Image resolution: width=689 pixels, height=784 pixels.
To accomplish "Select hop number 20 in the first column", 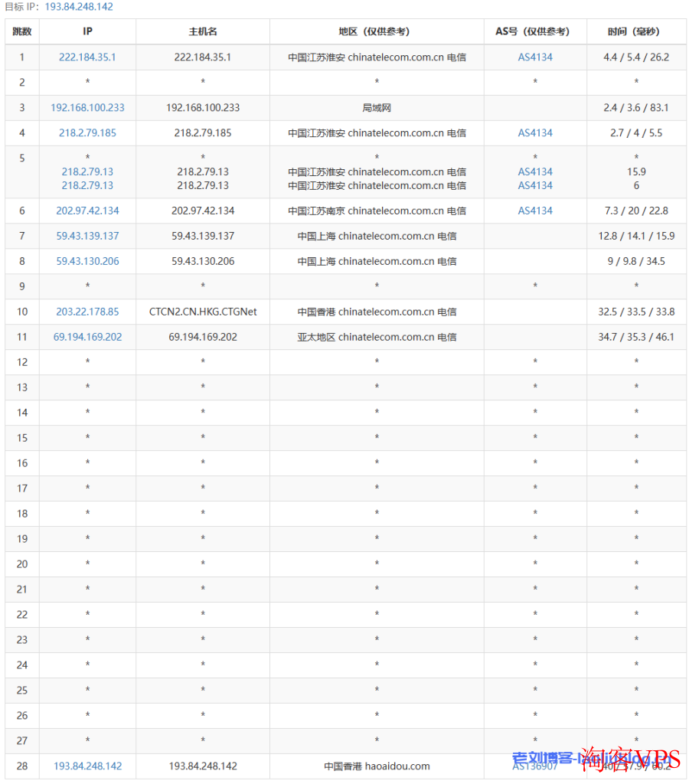I will click(22, 564).
